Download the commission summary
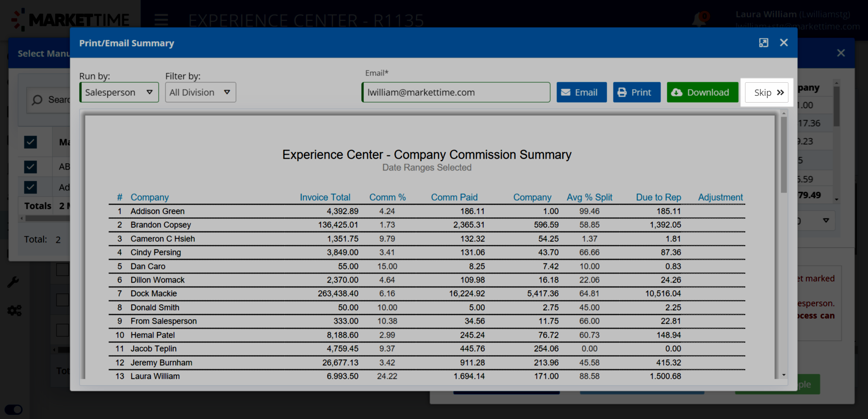 coord(702,92)
